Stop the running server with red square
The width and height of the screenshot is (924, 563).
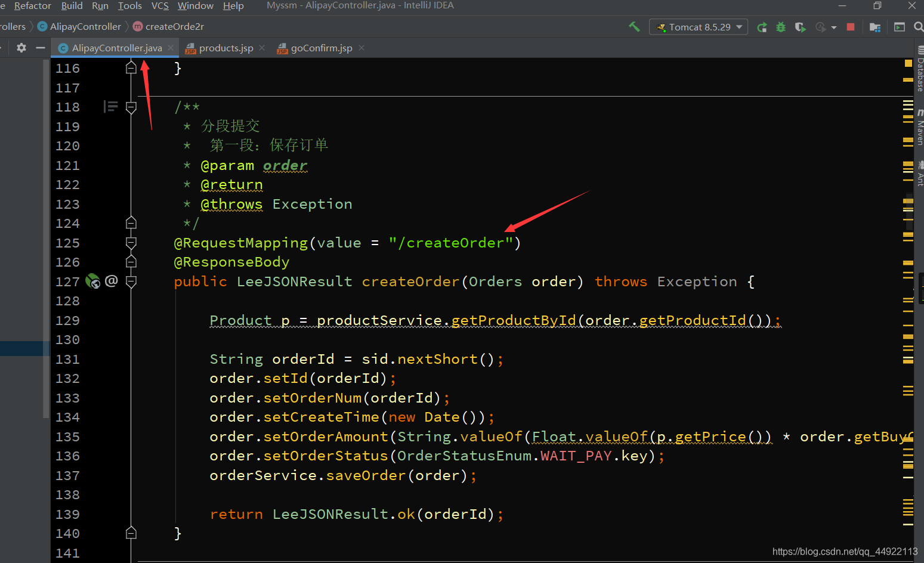click(x=851, y=27)
